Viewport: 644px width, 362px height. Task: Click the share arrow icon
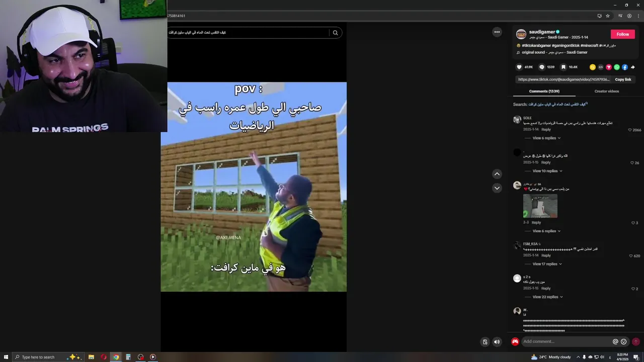pos(633,67)
